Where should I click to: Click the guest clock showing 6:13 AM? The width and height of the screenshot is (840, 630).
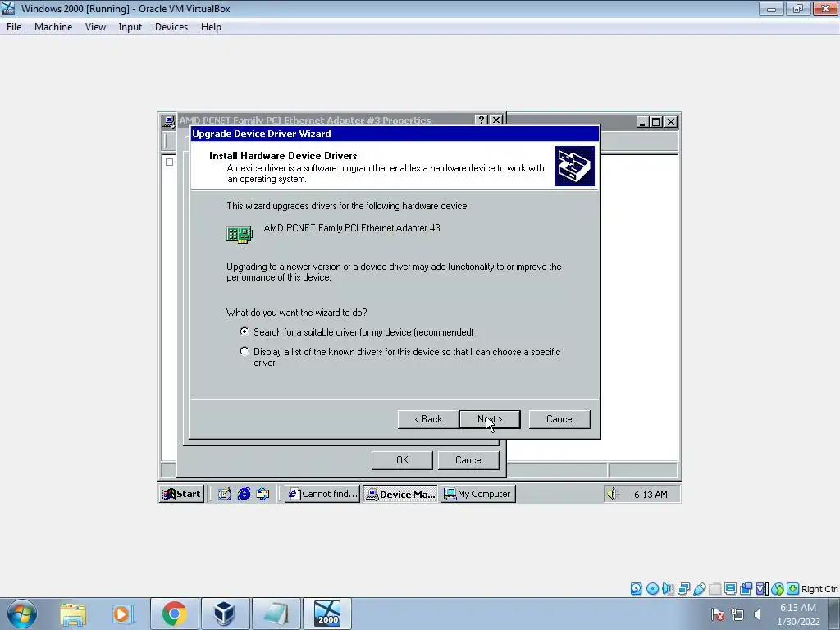651,495
